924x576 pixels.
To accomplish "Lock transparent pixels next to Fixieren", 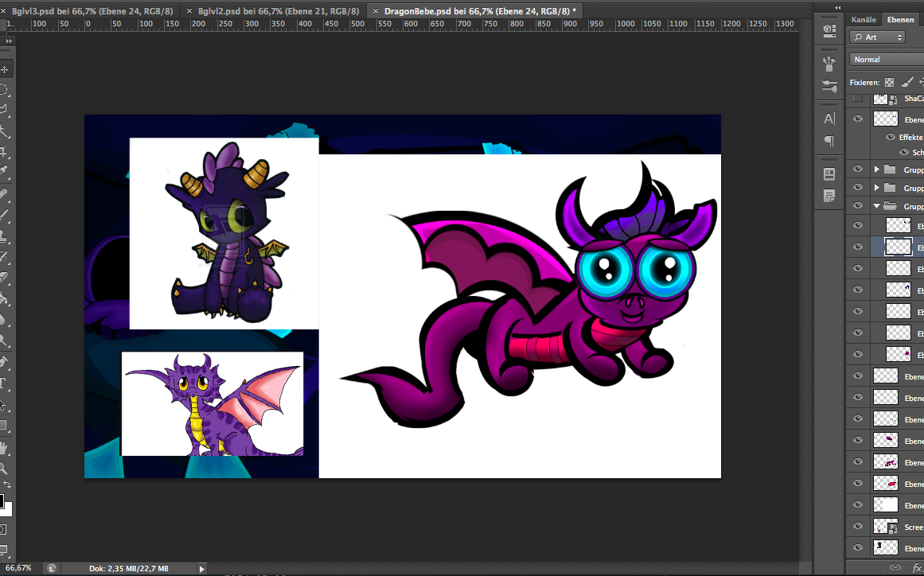I will click(889, 82).
